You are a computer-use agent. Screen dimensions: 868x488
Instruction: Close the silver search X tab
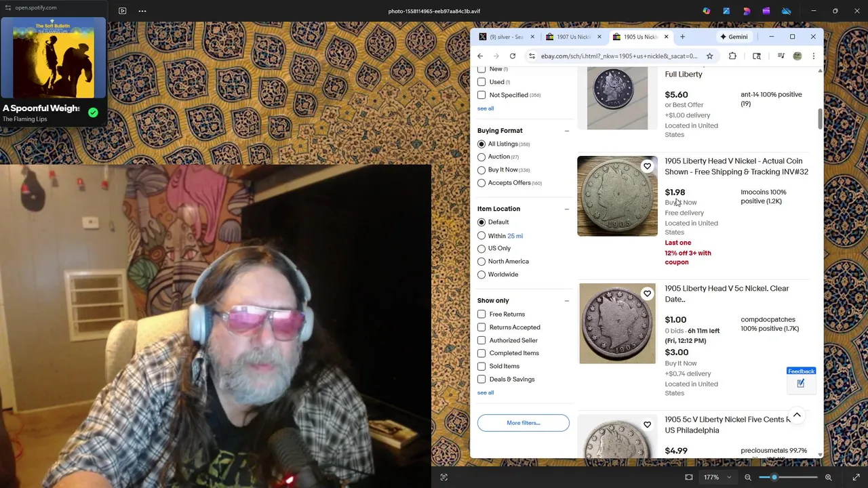pos(532,37)
